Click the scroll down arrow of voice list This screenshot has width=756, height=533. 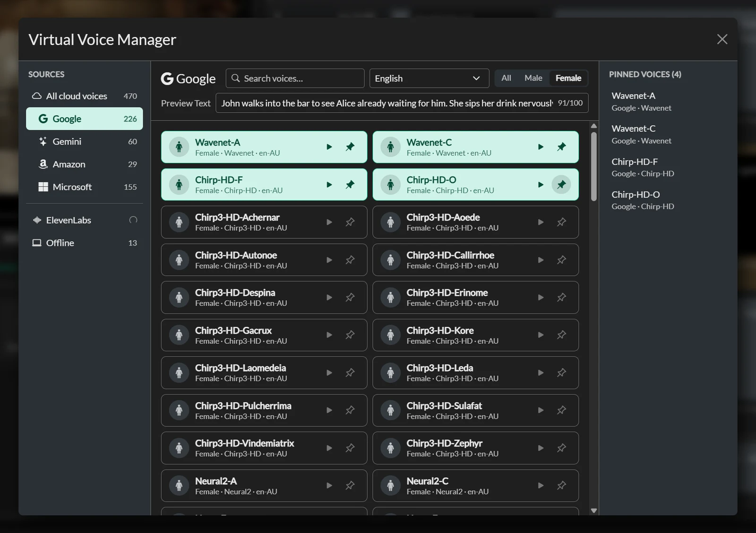click(x=594, y=511)
